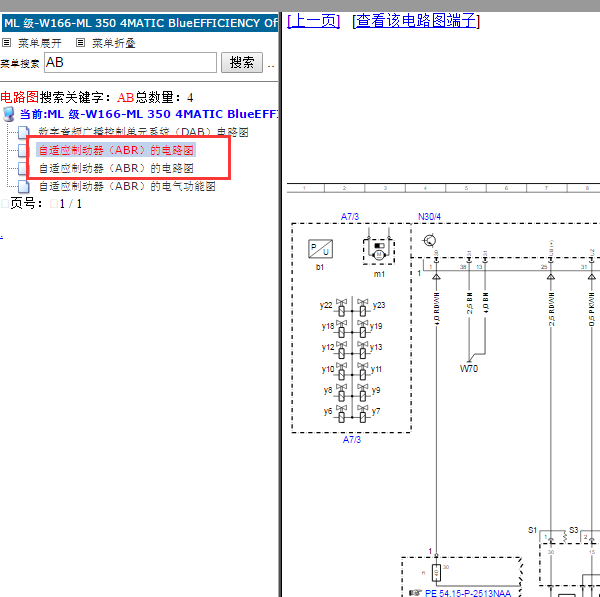This screenshot has width=600, height=597.
Task: Click the 菜单展开 label
Action: click(40, 43)
